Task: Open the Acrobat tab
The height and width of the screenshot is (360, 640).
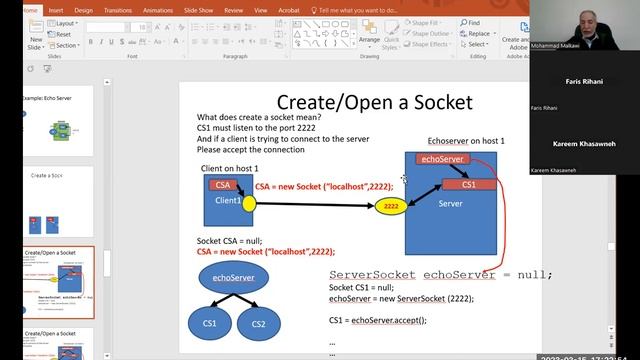Action: (x=289, y=10)
